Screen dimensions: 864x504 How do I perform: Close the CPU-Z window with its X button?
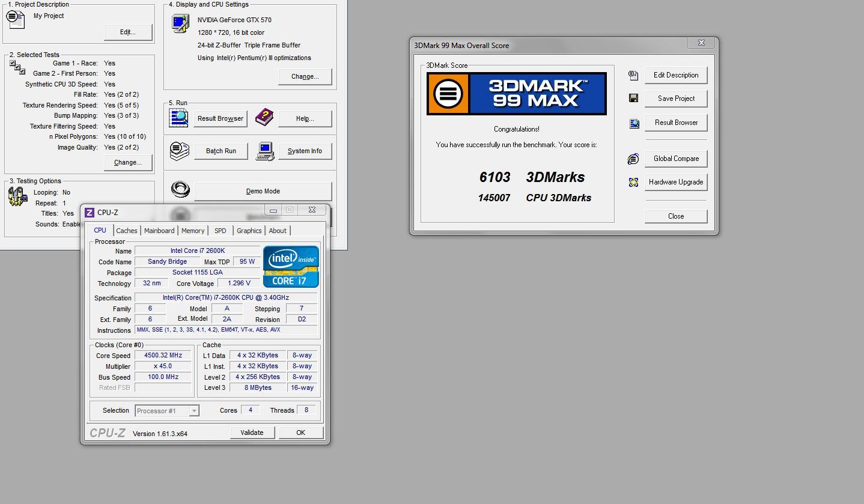pos(312,210)
